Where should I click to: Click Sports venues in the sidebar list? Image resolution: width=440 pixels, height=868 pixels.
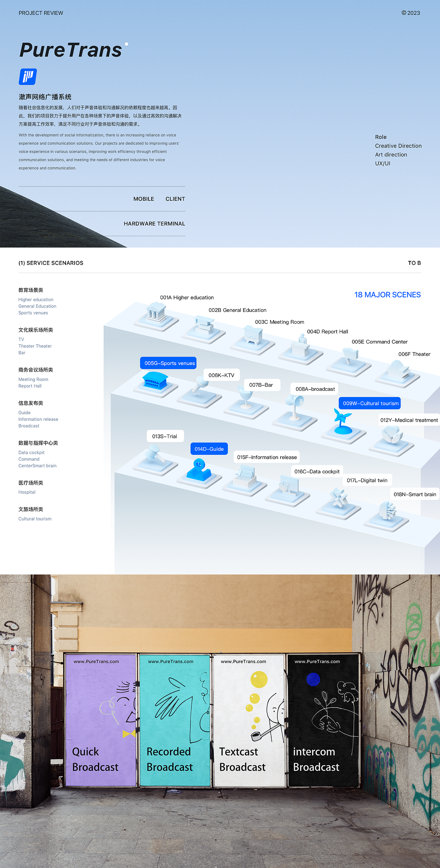coord(33,313)
